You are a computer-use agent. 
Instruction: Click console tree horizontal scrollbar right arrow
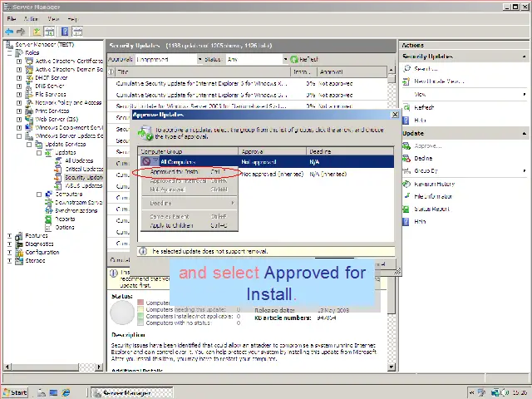point(99,367)
